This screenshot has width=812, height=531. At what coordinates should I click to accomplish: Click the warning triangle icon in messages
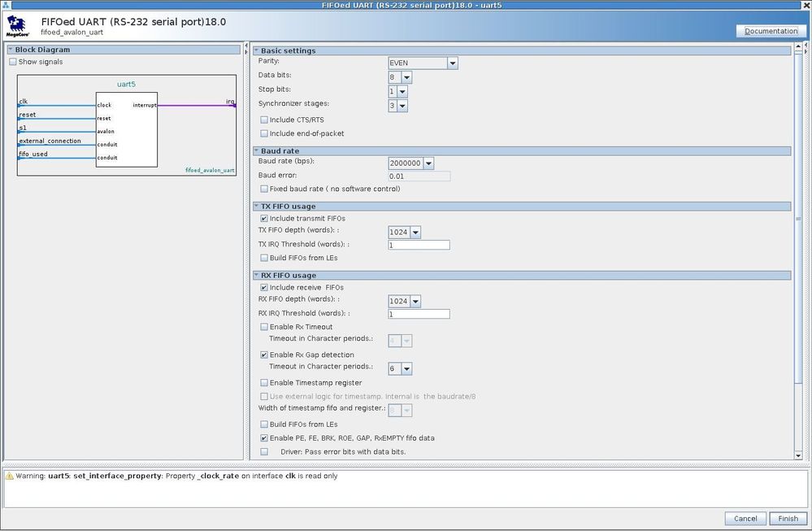[9, 476]
